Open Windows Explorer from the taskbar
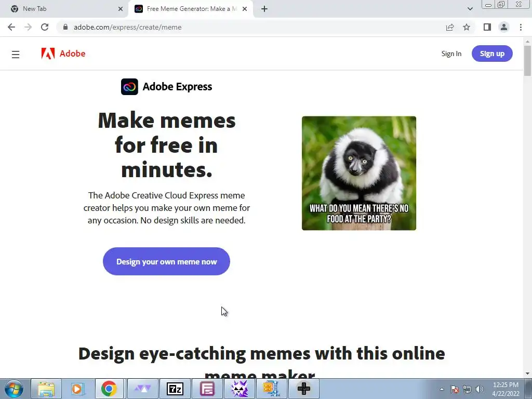Viewport: 532px width, 399px height. 46,389
